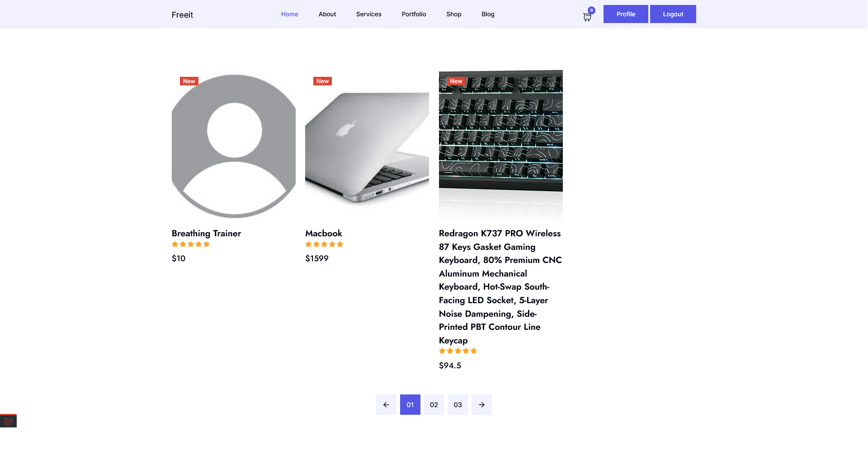This screenshot has height=455, width=868.
Task: Click the right arrow pagination icon
Action: coord(481,404)
